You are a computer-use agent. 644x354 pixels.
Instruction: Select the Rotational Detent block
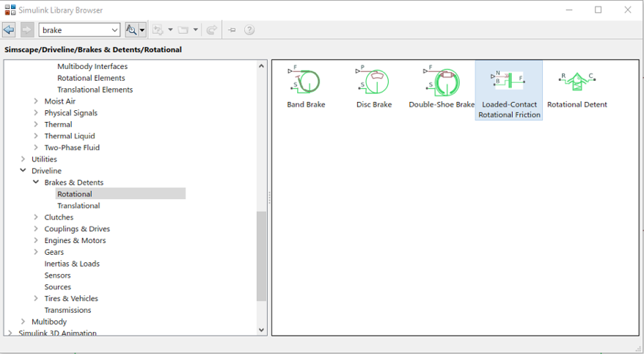point(577,88)
